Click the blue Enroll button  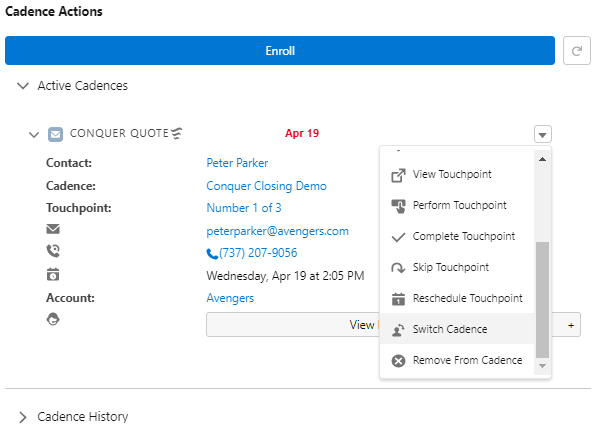click(x=280, y=51)
